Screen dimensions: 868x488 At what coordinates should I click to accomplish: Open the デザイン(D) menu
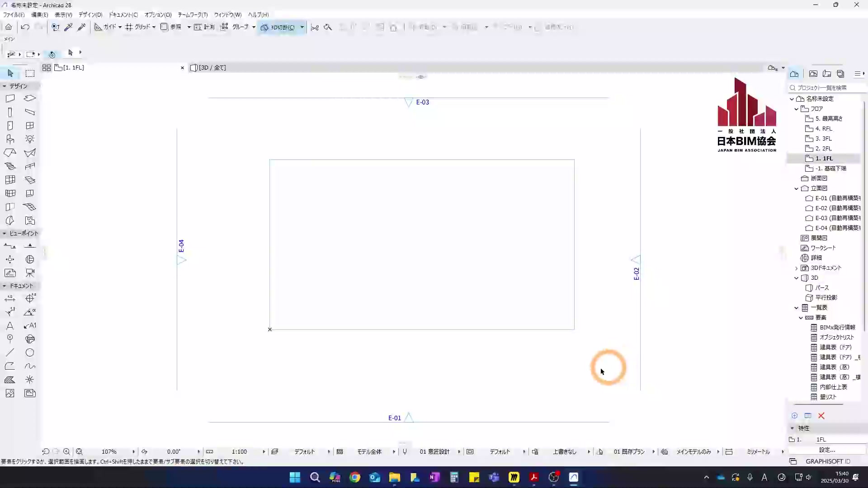click(x=90, y=15)
